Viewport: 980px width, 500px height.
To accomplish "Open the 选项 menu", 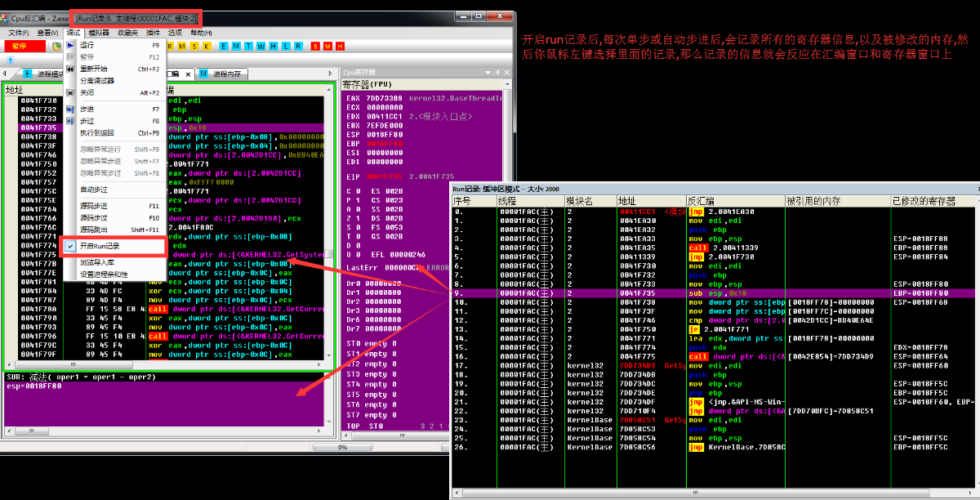I will click(x=175, y=33).
